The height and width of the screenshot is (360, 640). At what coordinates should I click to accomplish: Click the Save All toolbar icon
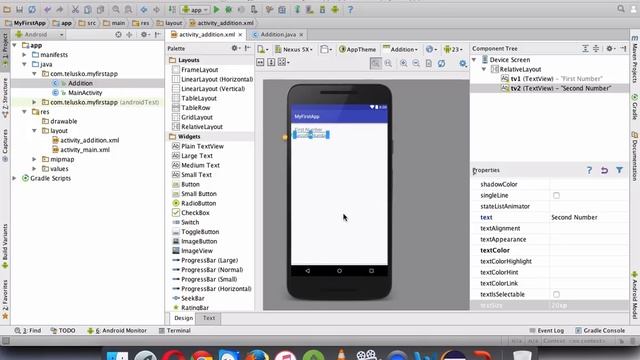coord(19,9)
